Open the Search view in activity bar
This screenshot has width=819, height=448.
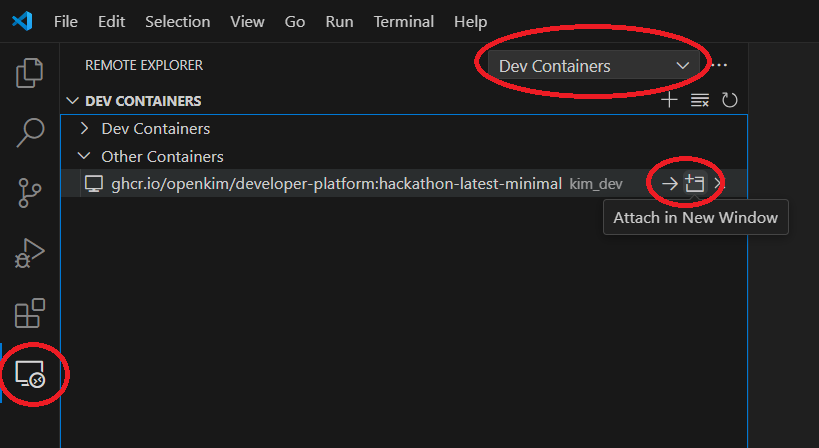pos(30,133)
